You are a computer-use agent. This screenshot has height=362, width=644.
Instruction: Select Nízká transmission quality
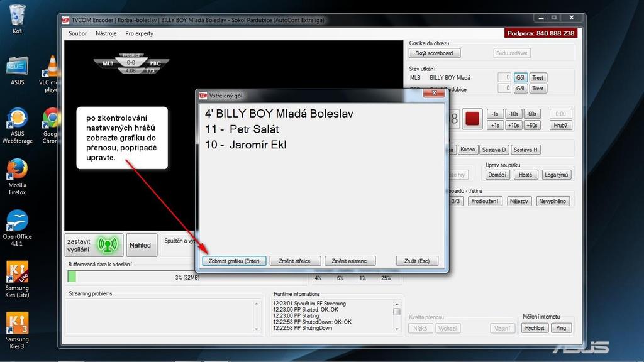(x=420, y=328)
